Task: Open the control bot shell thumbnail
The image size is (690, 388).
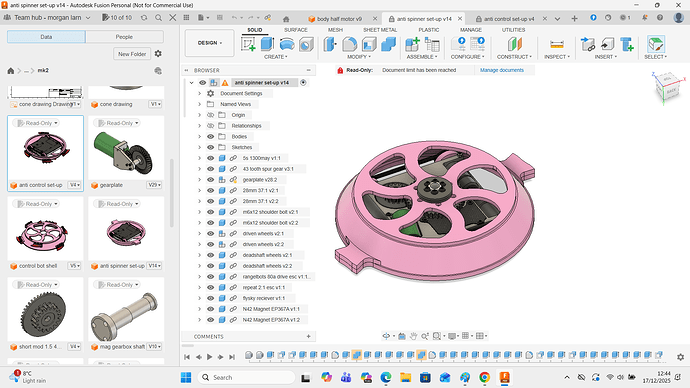Action: pos(45,229)
